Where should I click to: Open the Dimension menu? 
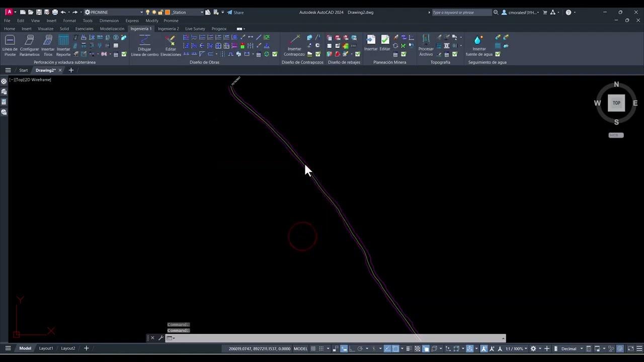109,21
